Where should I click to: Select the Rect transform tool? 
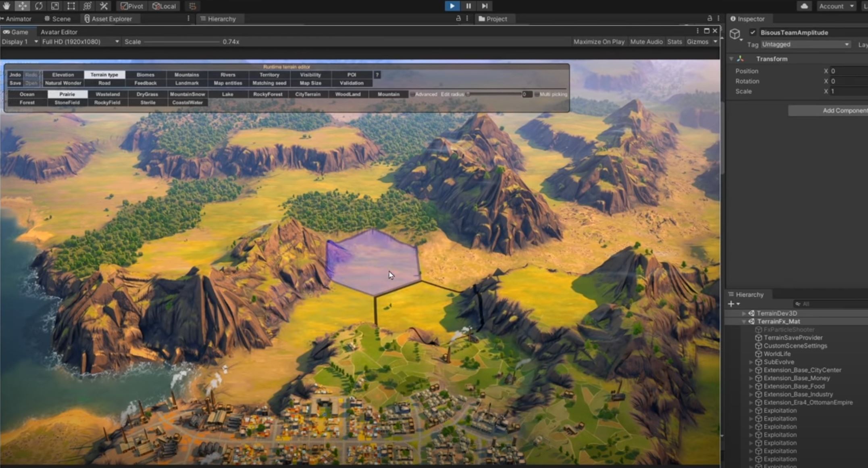coord(71,6)
